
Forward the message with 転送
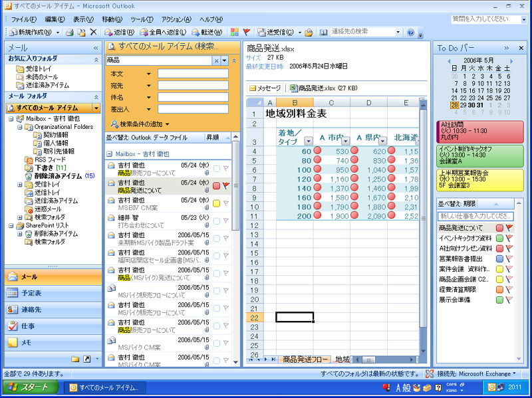(207, 32)
